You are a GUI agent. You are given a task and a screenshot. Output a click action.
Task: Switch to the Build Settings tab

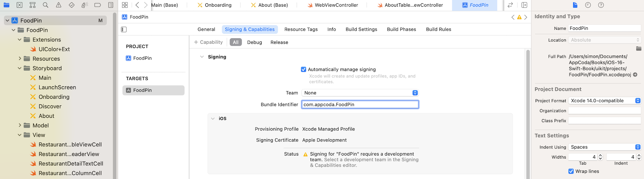coord(361,29)
